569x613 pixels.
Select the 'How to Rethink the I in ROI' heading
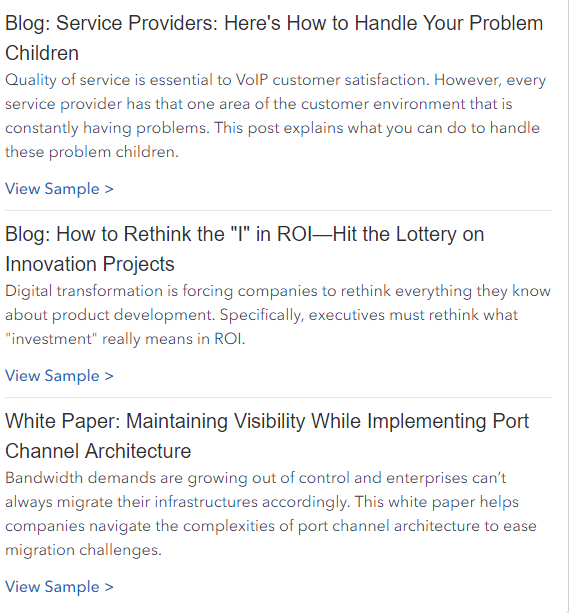pos(244,234)
